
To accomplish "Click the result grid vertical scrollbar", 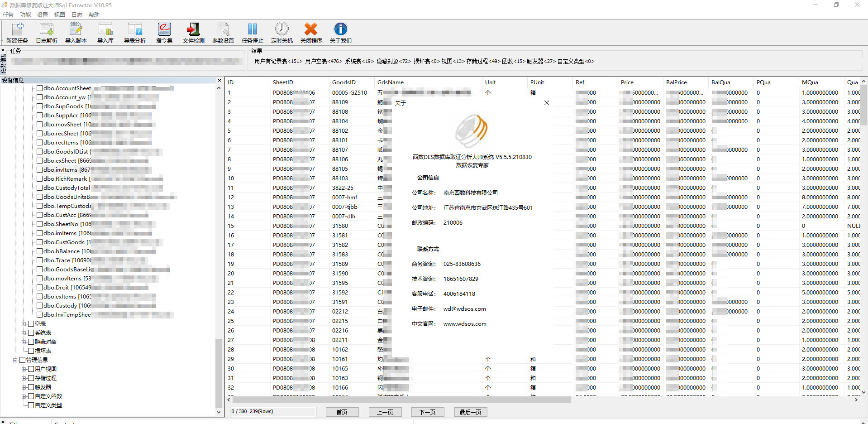I will pos(864,105).
